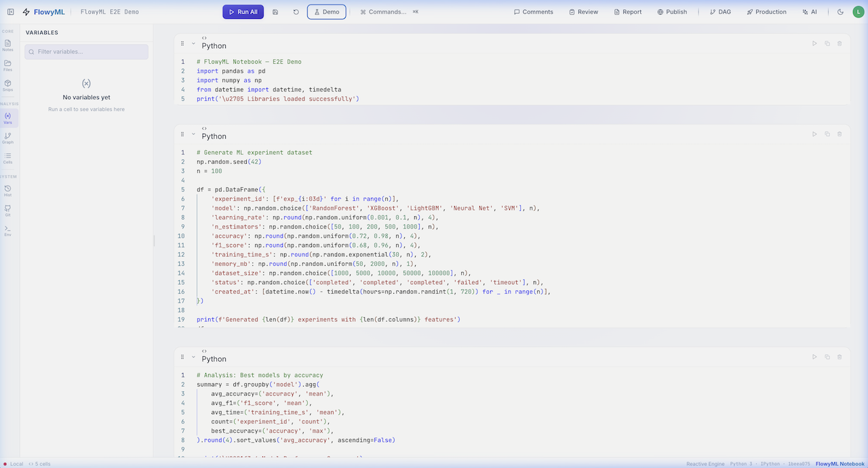Switch to Production mode
868x468 pixels.
(766, 12)
